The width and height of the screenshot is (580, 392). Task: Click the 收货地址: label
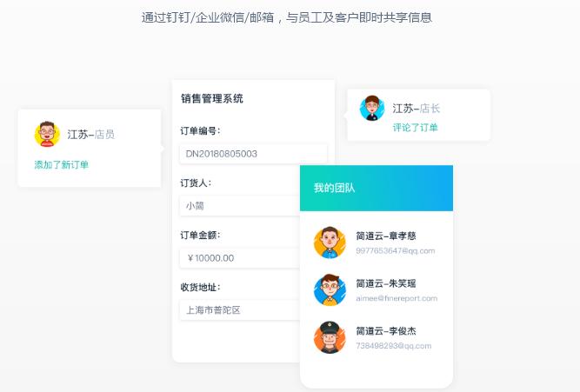tap(200, 287)
